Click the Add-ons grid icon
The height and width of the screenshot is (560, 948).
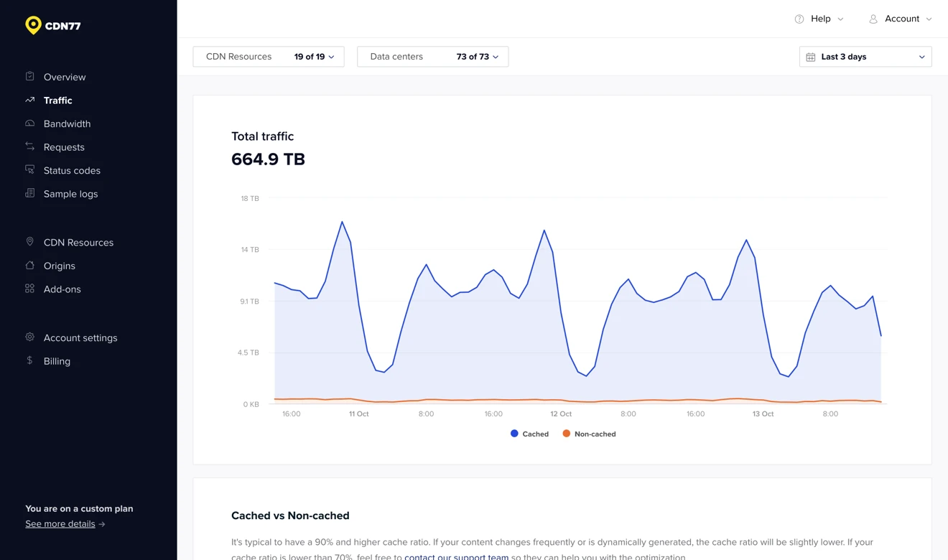(x=29, y=289)
